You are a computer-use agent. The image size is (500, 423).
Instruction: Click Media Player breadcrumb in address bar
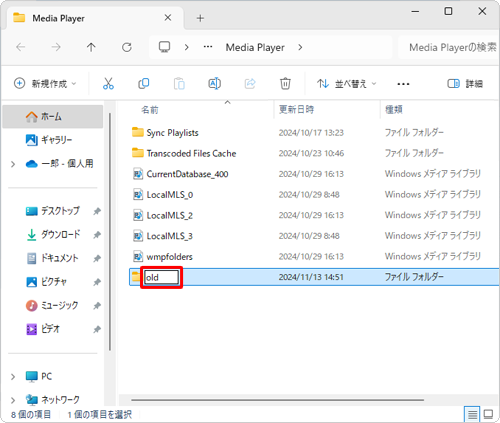pyautogui.click(x=255, y=47)
